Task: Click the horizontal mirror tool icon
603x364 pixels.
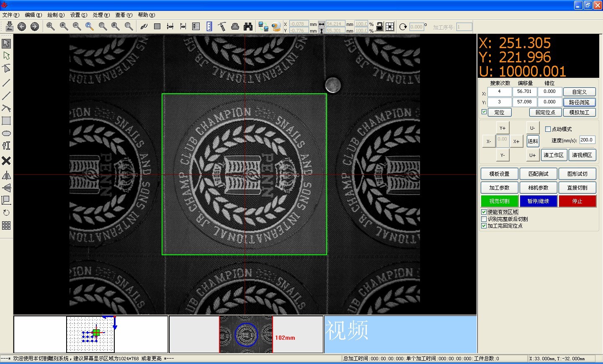Action: (6, 175)
